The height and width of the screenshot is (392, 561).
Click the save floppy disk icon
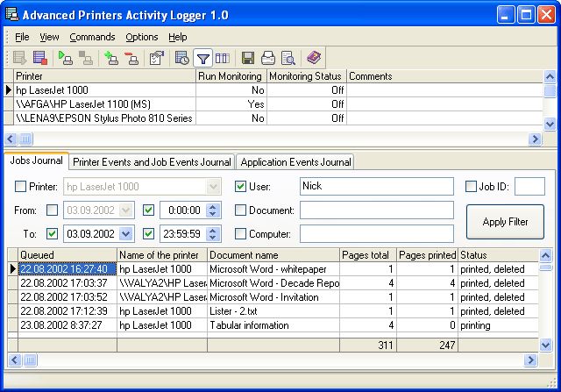click(248, 58)
